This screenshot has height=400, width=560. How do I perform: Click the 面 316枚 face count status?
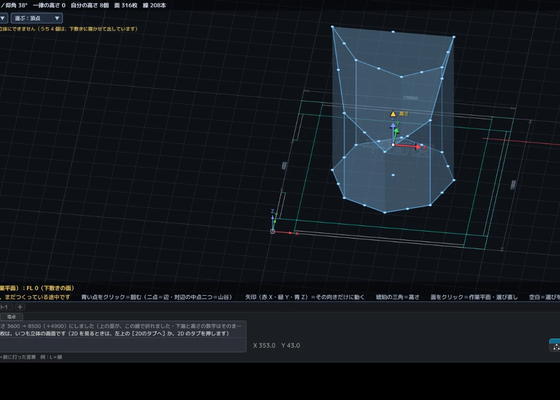click(126, 5)
